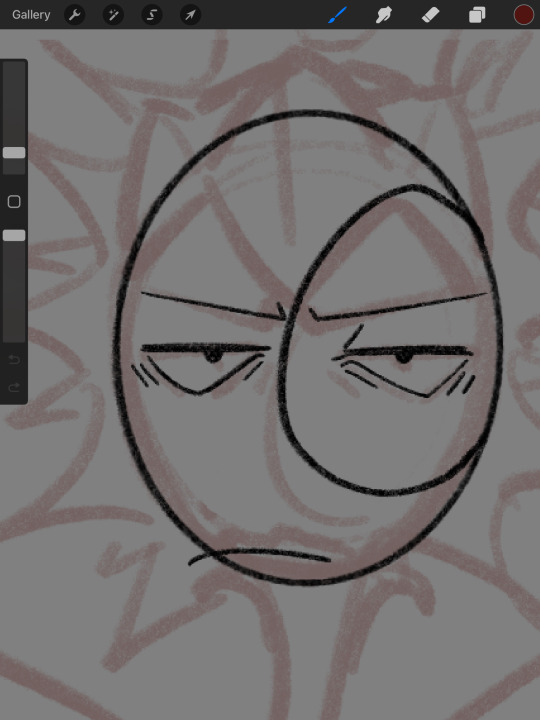Click the brush opacity slider handle
The image size is (540, 720).
[14, 236]
